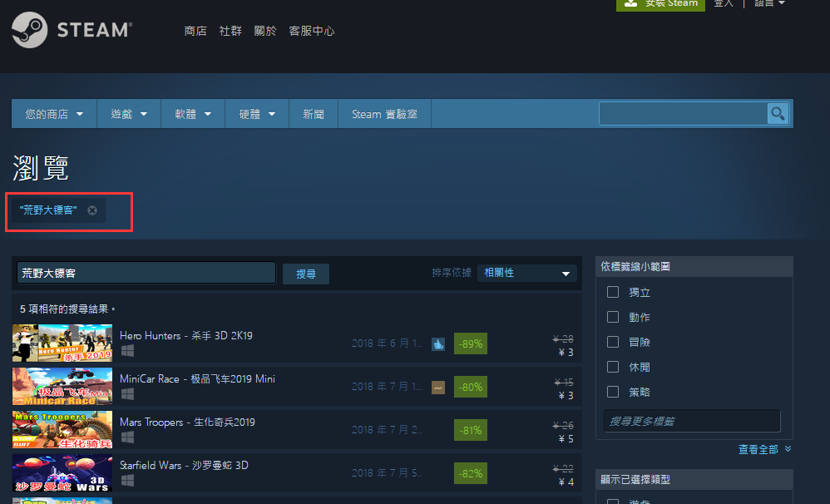Screen dimensions: 830x504
Task: Check the 策略 tag checkbox
Action: [613, 391]
